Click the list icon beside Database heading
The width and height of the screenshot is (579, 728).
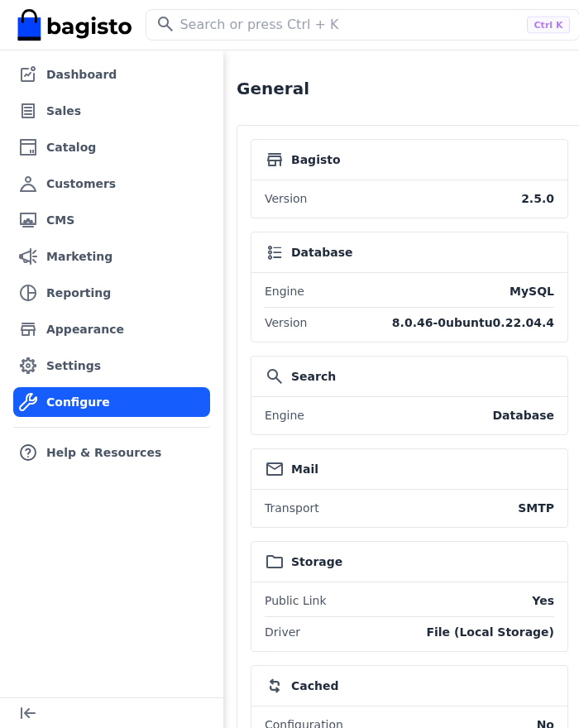coord(275,252)
